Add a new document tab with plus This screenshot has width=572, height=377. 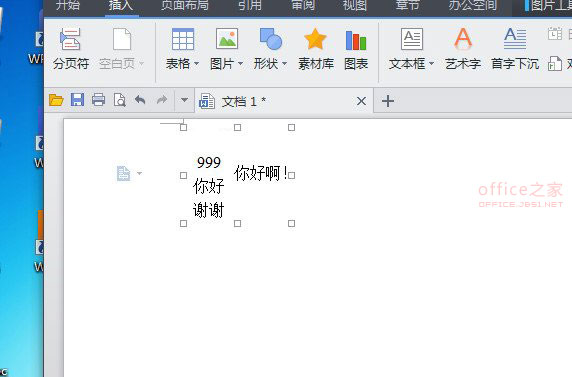click(388, 101)
